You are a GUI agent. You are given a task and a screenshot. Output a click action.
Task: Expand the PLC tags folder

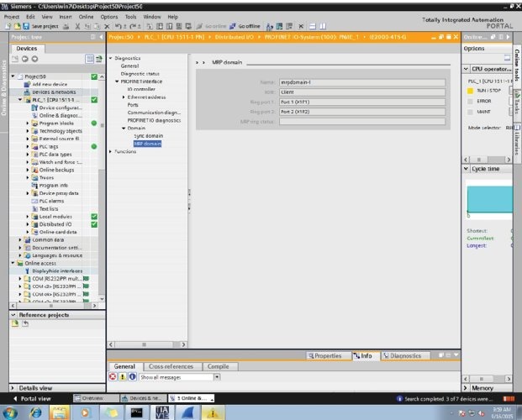coord(28,146)
